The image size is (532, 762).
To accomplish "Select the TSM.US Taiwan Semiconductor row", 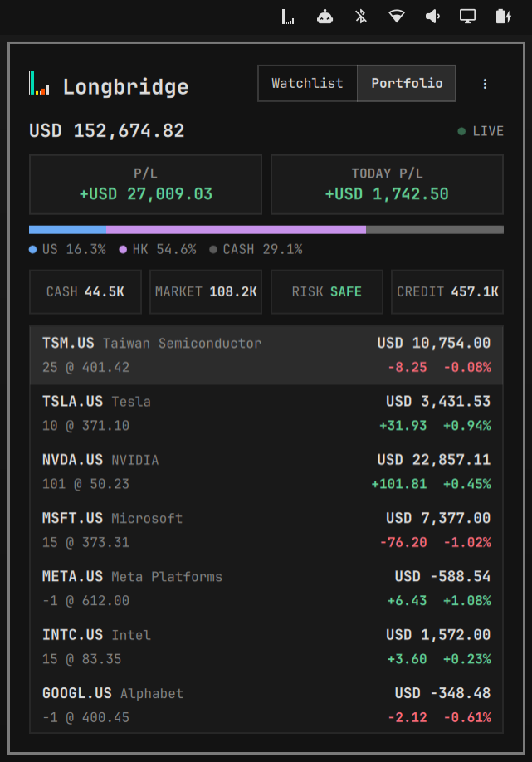I will coord(266,355).
